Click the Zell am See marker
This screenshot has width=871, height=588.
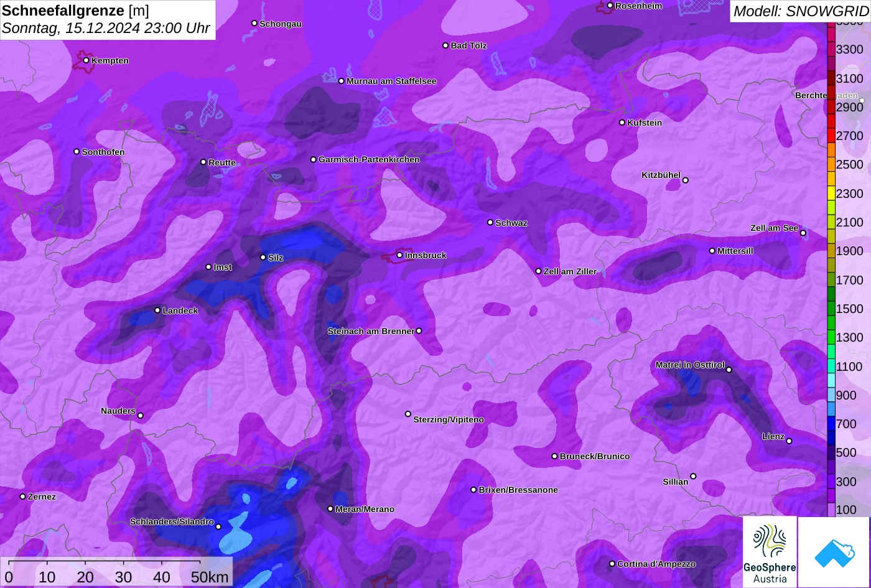click(803, 233)
